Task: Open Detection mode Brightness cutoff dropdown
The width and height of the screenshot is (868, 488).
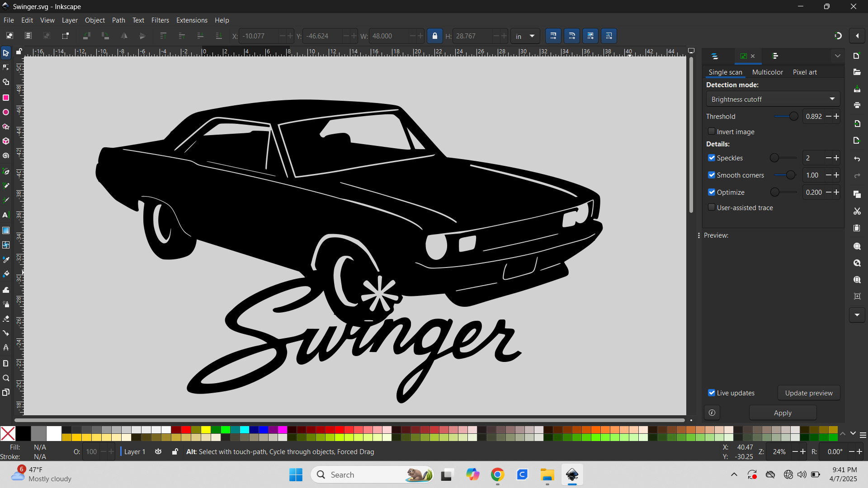Action: pyautogui.click(x=773, y=99)
